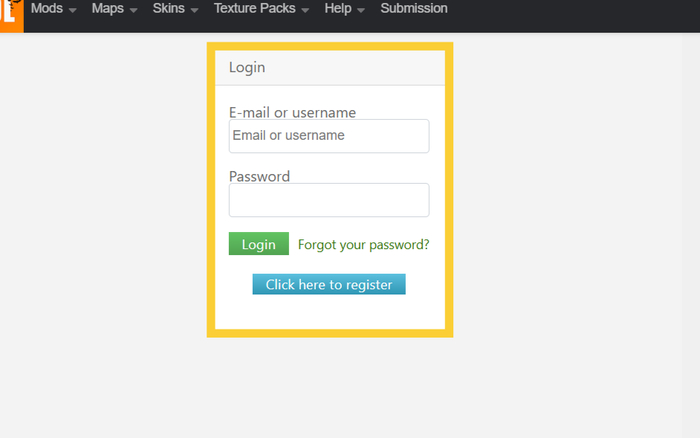Open the Maps menu

pyautogui.click(x=107, y=9)
